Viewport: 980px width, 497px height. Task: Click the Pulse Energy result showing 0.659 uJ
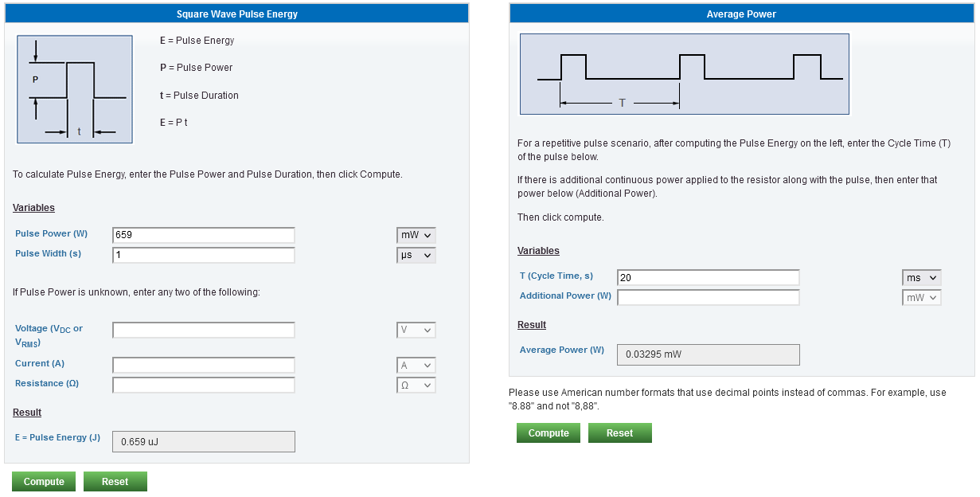click(x=204, y=441)
